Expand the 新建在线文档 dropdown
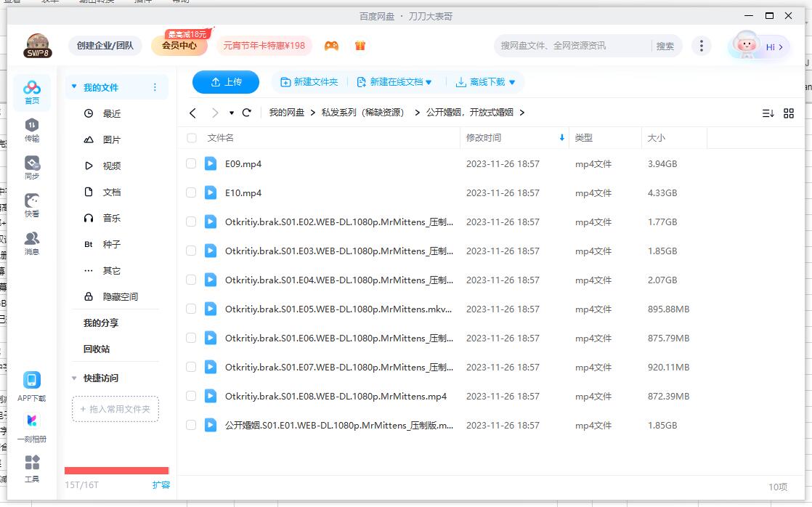Screen dimensions: 812x507 pyautogui.click(x=394, y=82)
